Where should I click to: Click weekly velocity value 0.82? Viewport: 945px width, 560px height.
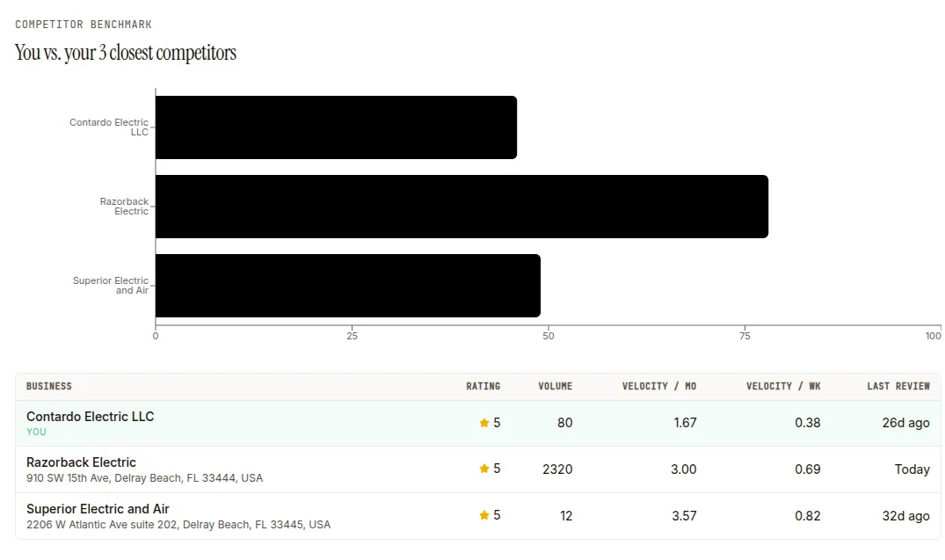808,516
